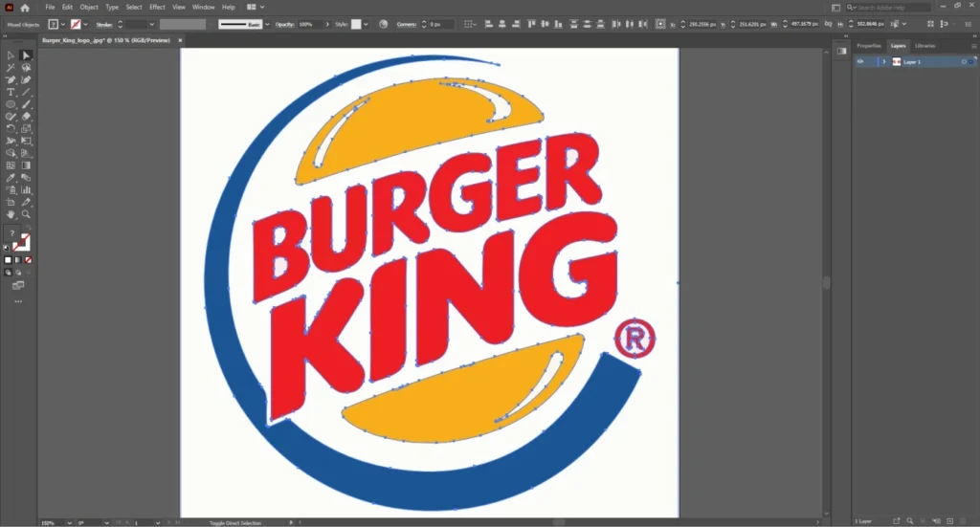Click Layer 1 target circle

pyautogui.click(x=964, y=62)
